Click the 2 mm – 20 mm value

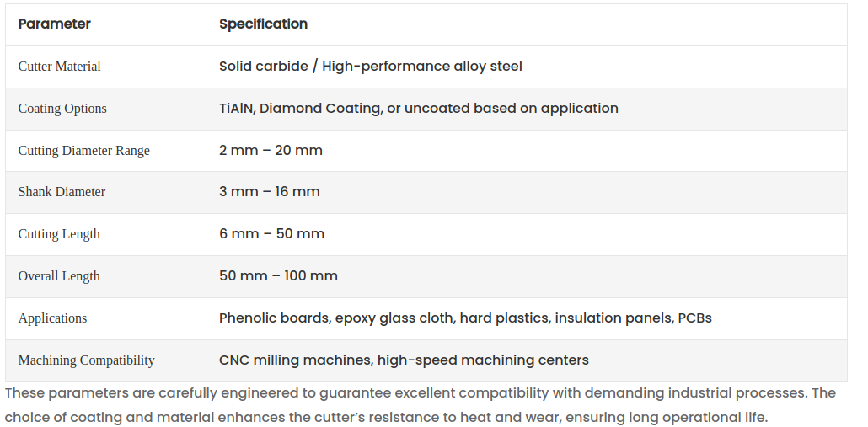(271, 151)
